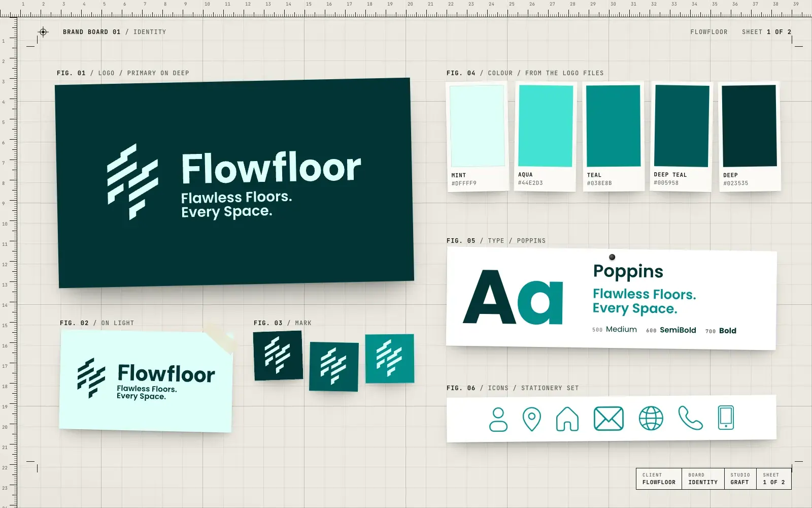
Task: Select the Teal #038E8B swatch
Action: click(x=614, y=136)
